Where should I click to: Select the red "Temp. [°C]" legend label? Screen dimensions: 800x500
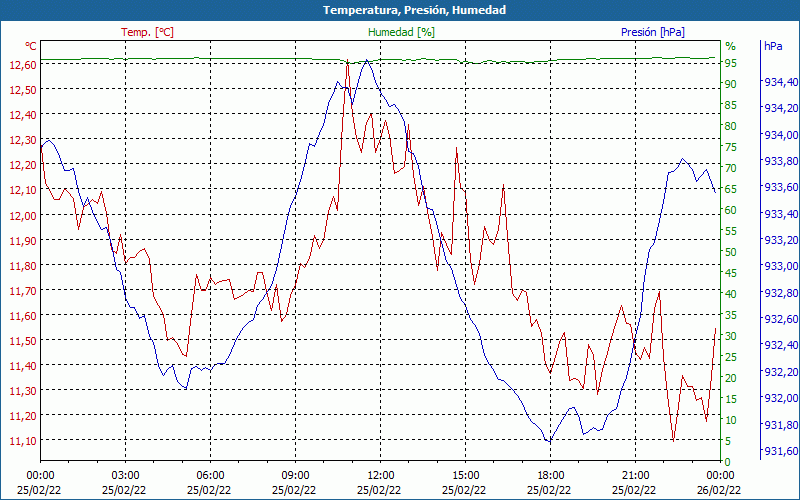click(147, 32)
